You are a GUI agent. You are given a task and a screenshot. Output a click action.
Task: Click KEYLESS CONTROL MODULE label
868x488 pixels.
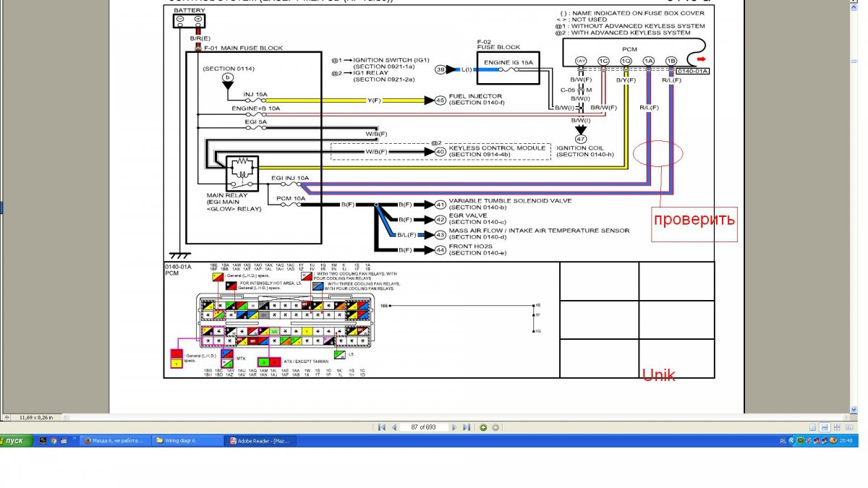[497, 148]
